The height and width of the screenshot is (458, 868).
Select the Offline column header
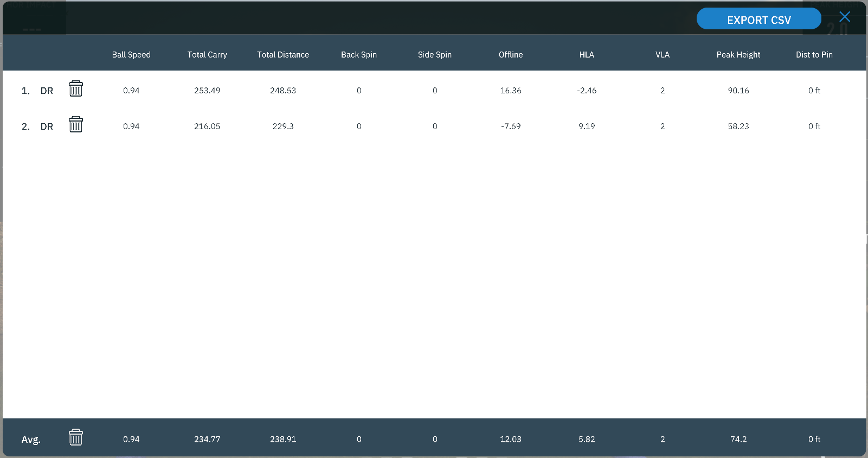click(511, 55)
